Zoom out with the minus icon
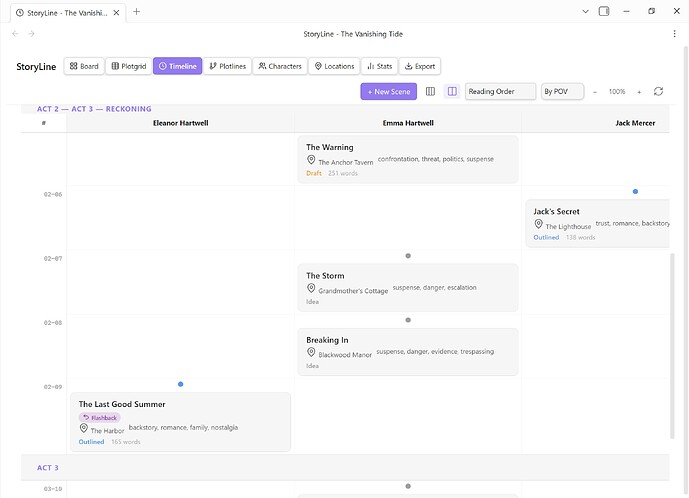689x498 pixels. click(x=595, y=91)
